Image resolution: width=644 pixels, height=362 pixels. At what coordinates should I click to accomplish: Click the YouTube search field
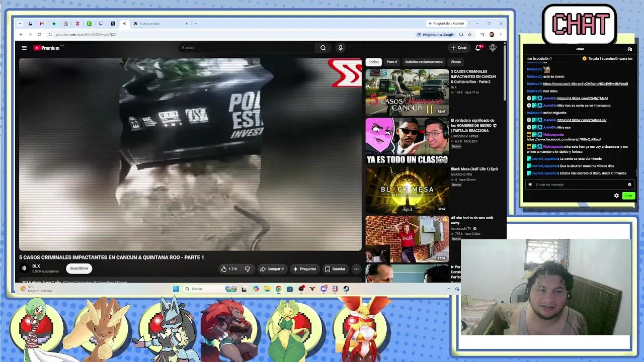(x=247, y=48)
